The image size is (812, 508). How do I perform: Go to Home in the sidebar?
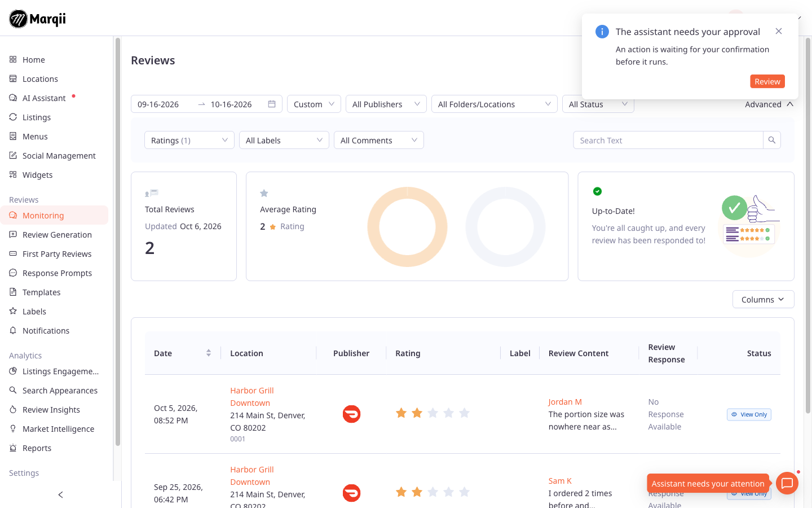tap(34, 60)
